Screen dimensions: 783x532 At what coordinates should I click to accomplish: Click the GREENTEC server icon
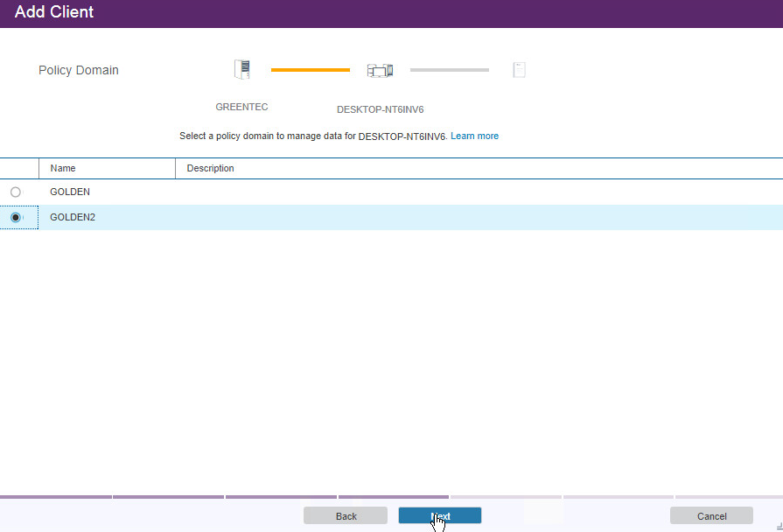click(x=242, y=70)
